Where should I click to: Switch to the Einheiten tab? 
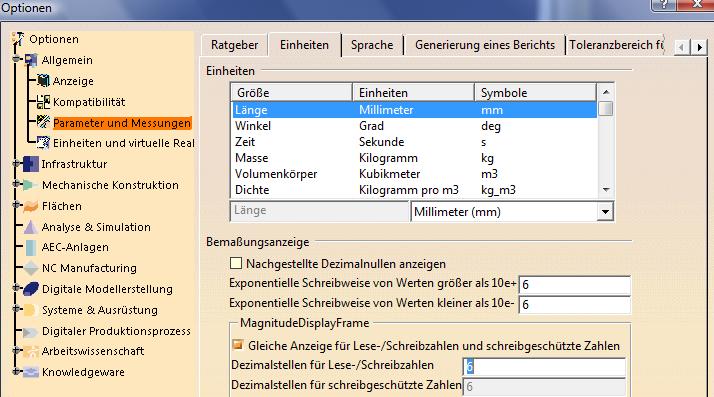pos(304,45)
